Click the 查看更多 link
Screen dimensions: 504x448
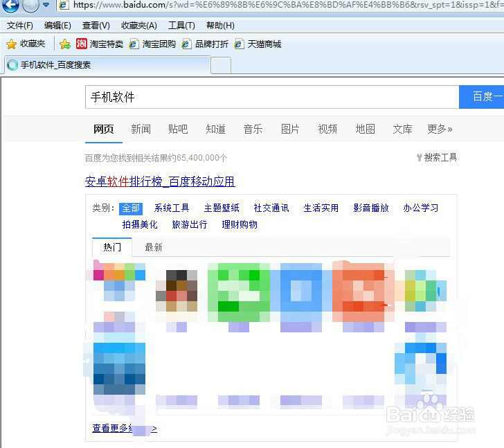click(x=125, y=429)
